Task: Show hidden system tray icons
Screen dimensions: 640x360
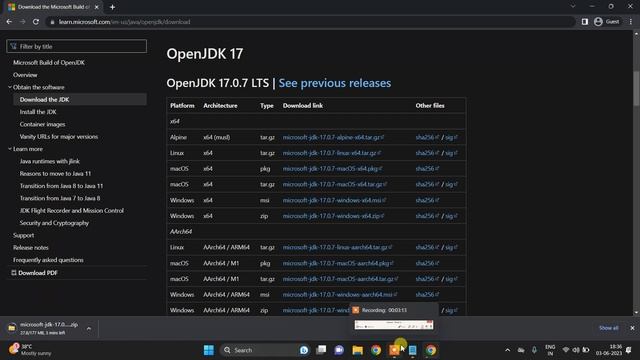Action: point(507,350)
